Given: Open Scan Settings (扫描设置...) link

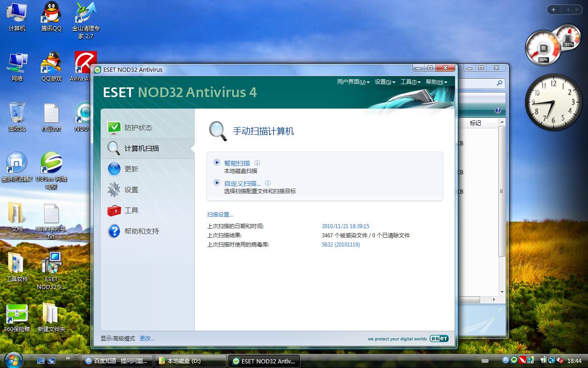Looking at the screenshot, I should tap(220, 214).
